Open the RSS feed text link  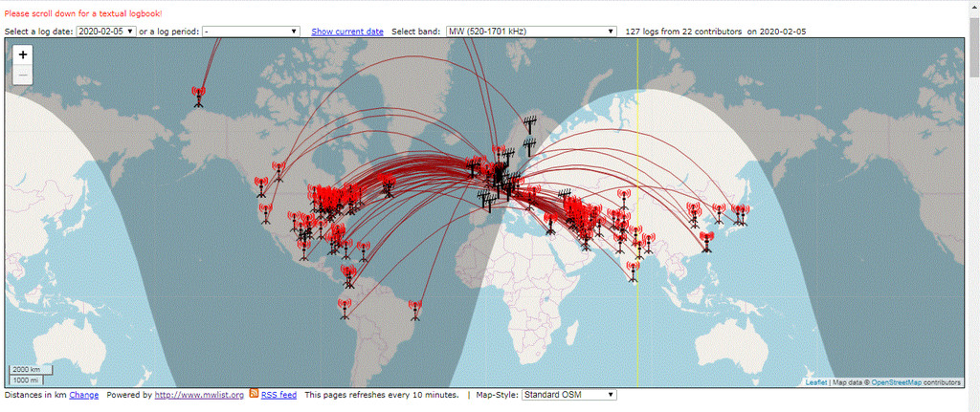[278, 395]
